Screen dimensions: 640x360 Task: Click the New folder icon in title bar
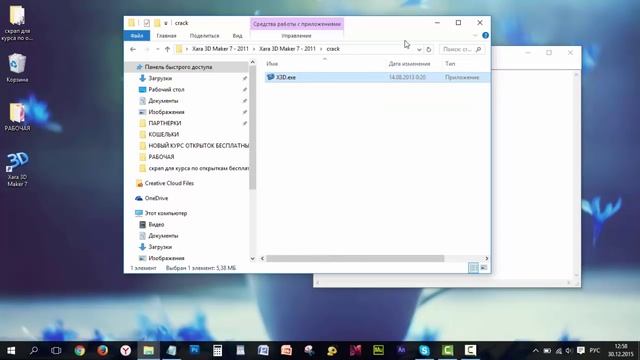click(x=157, y=23)
